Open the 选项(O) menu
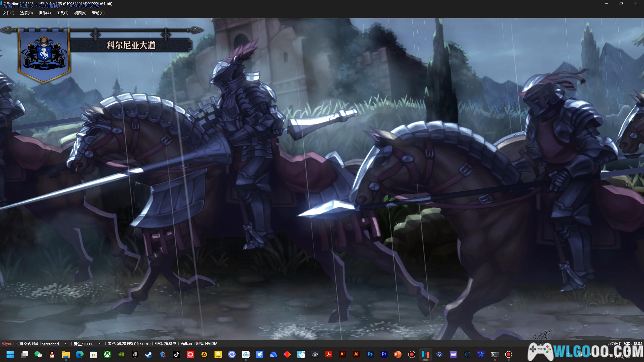The height and width of the screenshot is (362, 644). (x=26, y=13)
